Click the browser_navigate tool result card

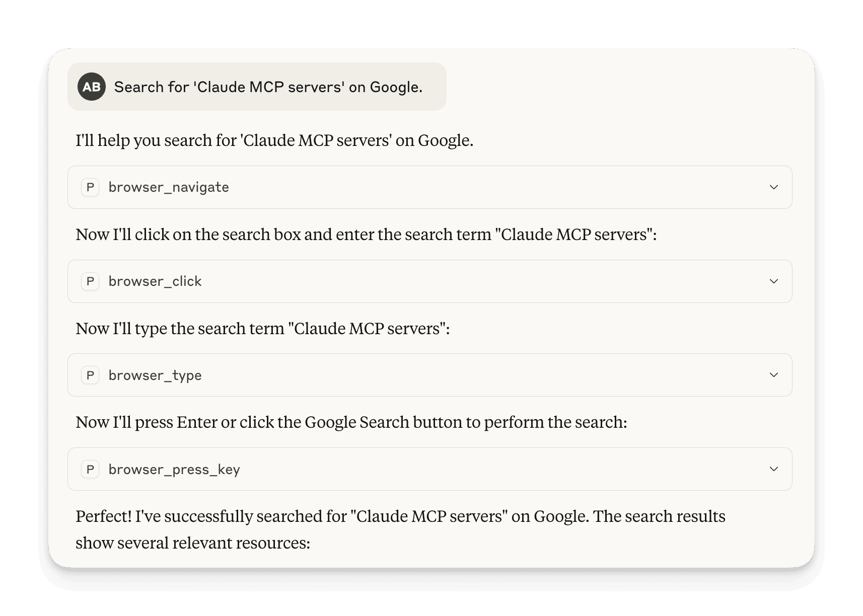[x=429, y=187]
